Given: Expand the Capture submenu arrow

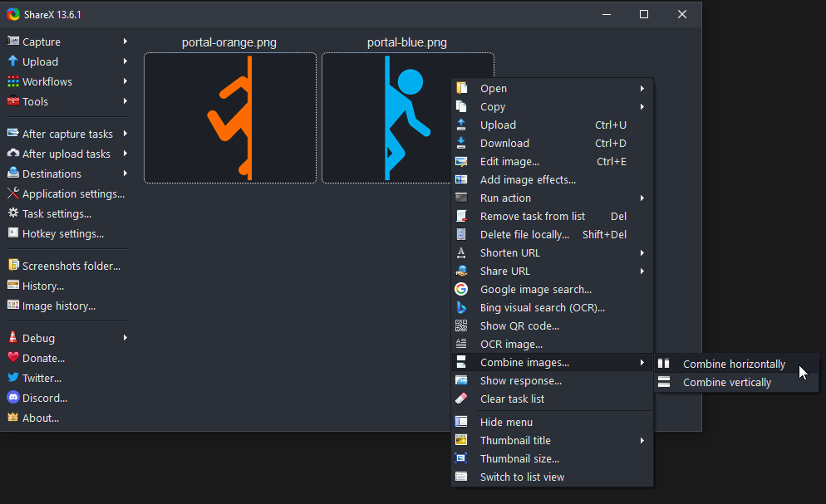Looking at the screenshot, I should 125,41.
